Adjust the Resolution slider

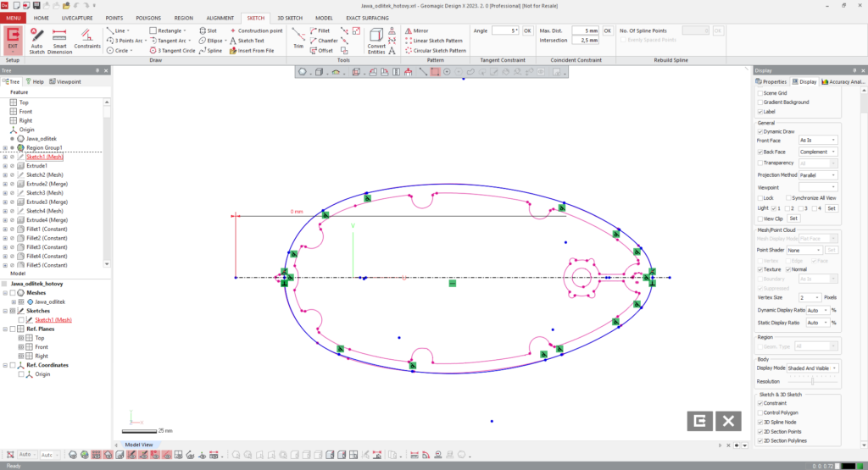tap(812, 382)
